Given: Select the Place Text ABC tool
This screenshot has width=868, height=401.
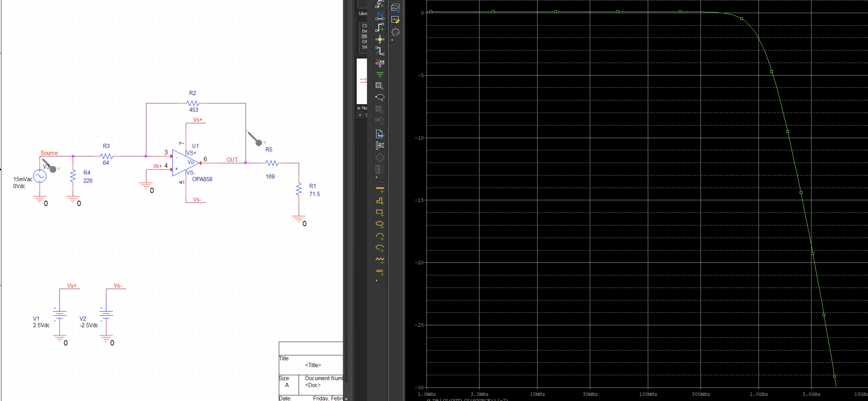Looking at the screenshot, I should coord(380,272).
